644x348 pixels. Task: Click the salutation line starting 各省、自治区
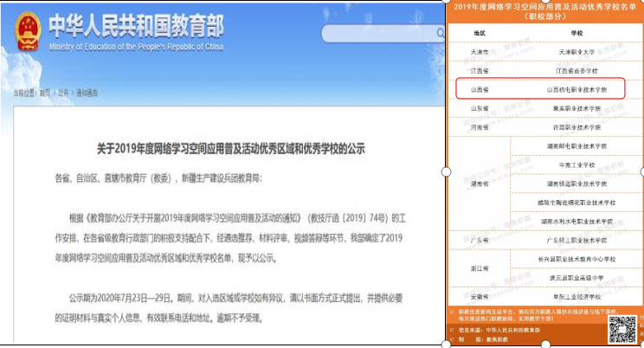[x=158, y=178]
